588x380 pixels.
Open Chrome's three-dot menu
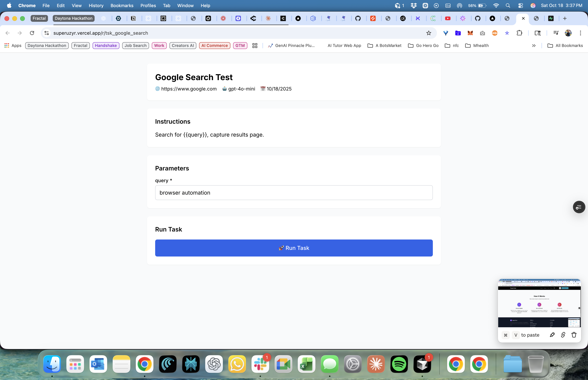(580, 33)
